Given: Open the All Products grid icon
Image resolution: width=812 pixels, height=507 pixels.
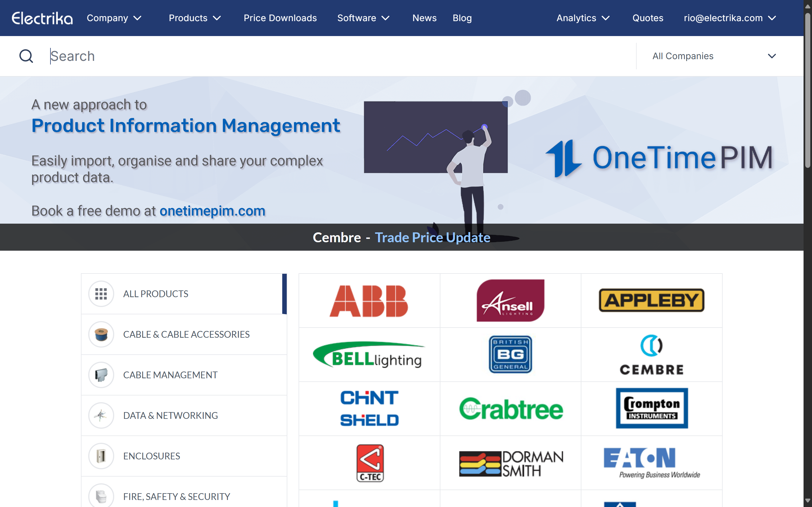Looking at the screenshot, I should [101, 294].
